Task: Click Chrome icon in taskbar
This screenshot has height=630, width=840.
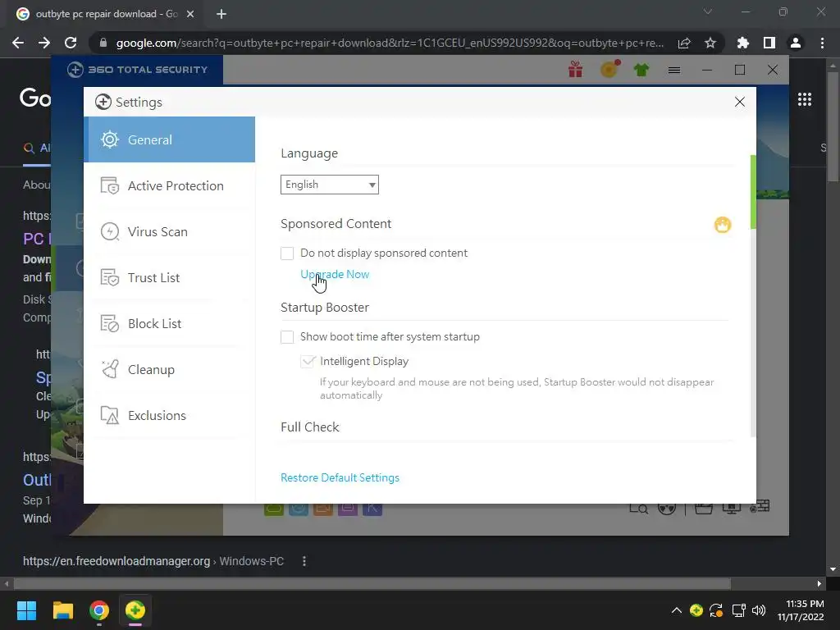Action: pyautogui.click(x=99, y=610)
